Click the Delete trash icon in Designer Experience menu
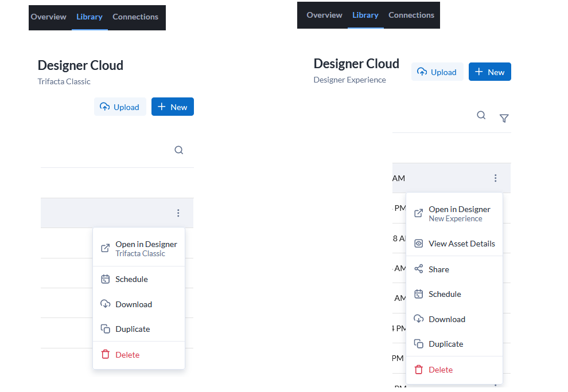 click(x=418, y=369)
